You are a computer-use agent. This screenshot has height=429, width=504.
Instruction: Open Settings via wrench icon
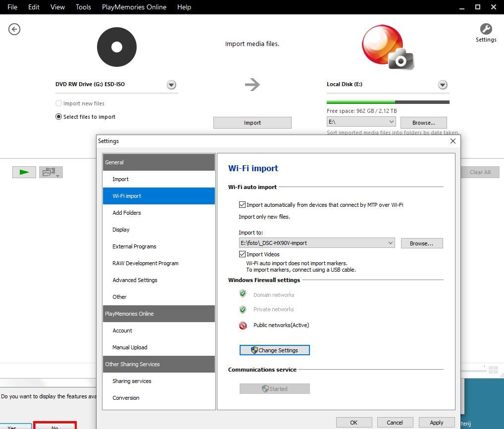point(486,29)
